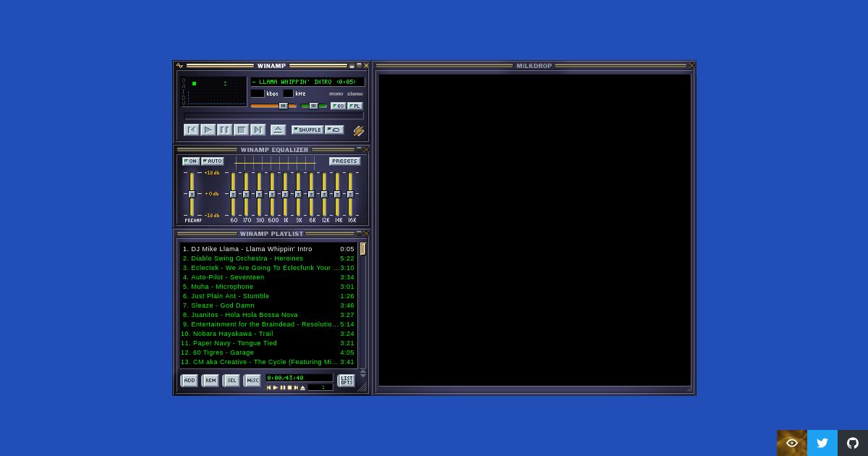This screenshot has width=868, height=456.
Task: Toggle Shuffle mode
Action: coord(307,130)
